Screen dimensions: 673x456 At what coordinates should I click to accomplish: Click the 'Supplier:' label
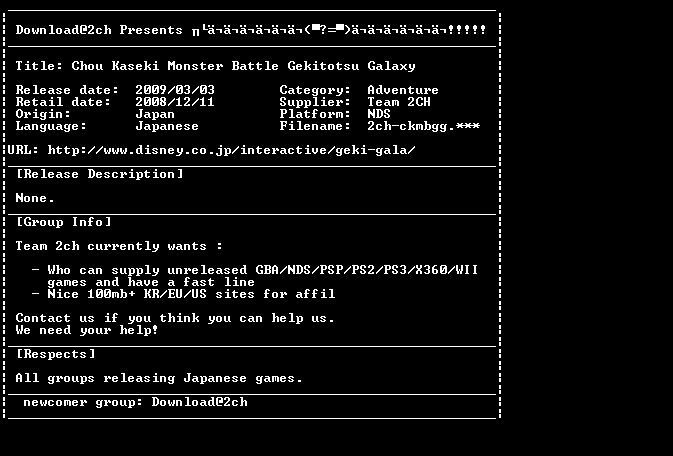coord(315,102)
